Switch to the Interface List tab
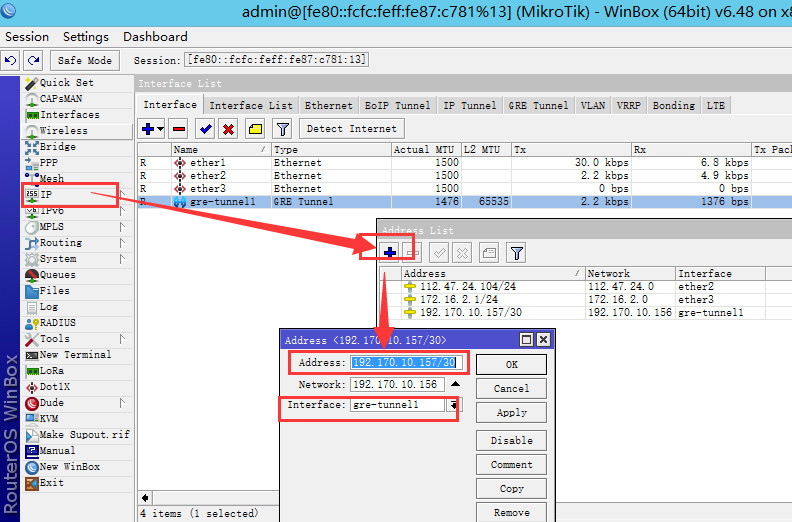 [x=251, y=106]
